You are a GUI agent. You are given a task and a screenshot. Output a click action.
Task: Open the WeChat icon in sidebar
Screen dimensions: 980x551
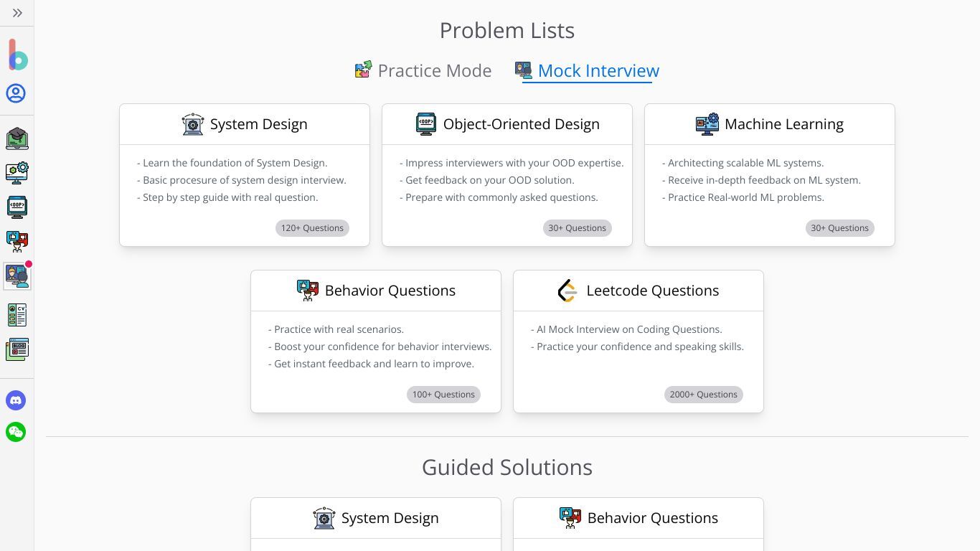coord(16,432)
